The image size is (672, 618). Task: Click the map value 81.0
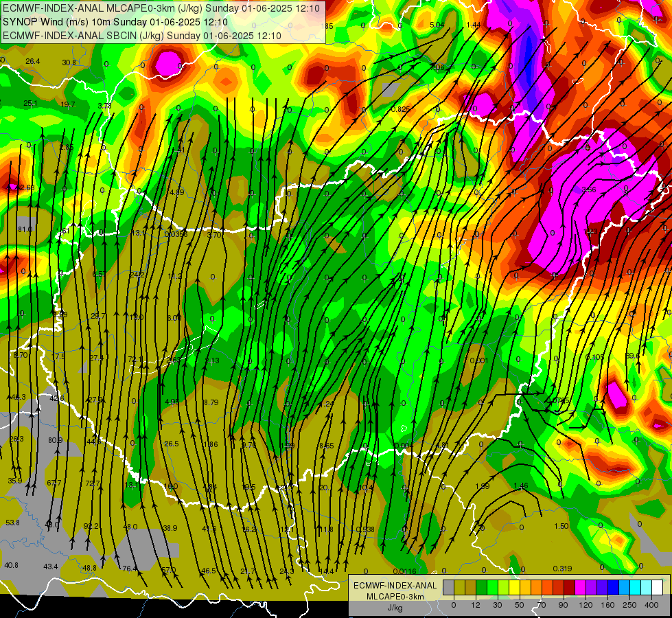(x=25, y=229)
